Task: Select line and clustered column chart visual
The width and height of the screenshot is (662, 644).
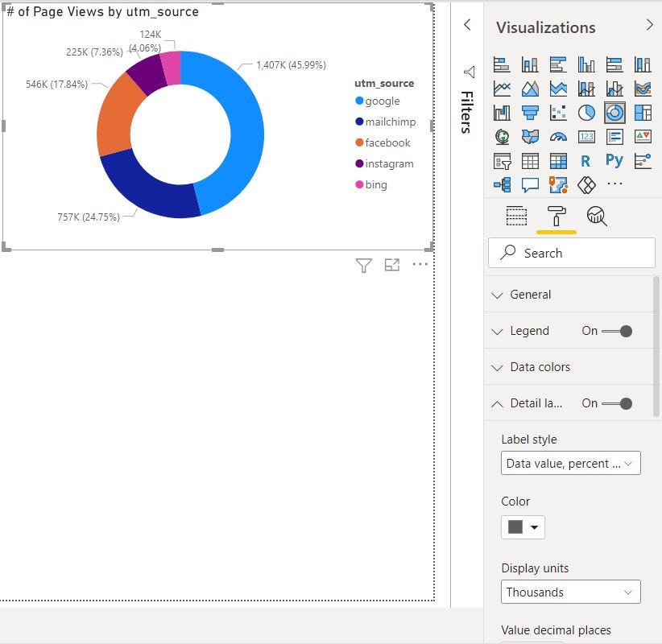Action: [x=614, y=89]
